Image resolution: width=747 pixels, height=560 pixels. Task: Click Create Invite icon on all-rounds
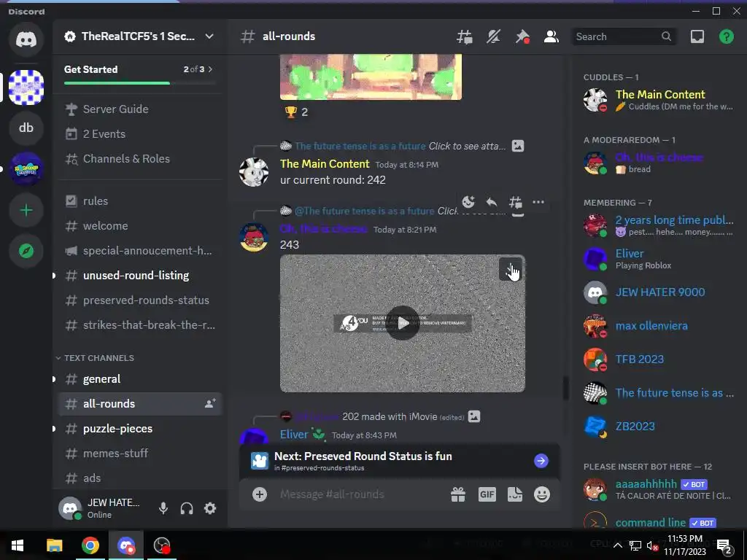[210, 403]
